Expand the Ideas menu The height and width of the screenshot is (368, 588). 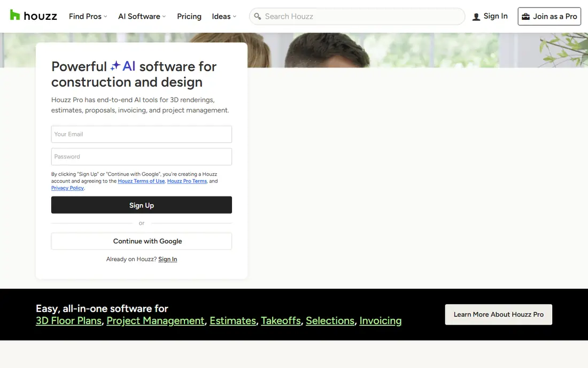pos(225,17)
